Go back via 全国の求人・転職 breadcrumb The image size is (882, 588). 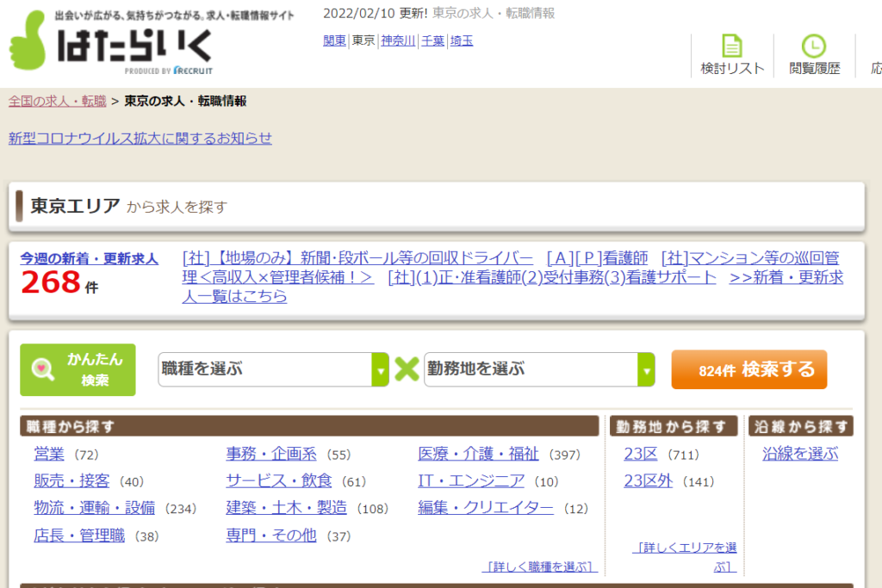56,101
